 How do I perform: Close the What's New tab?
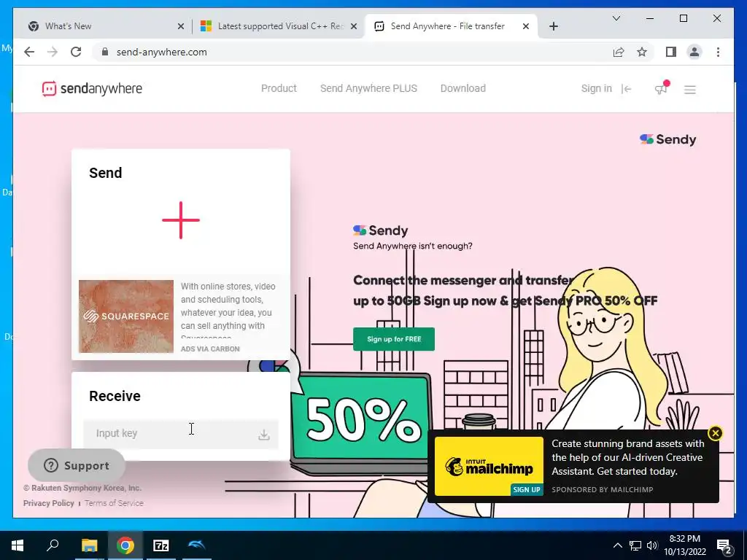tap(181, 26)
